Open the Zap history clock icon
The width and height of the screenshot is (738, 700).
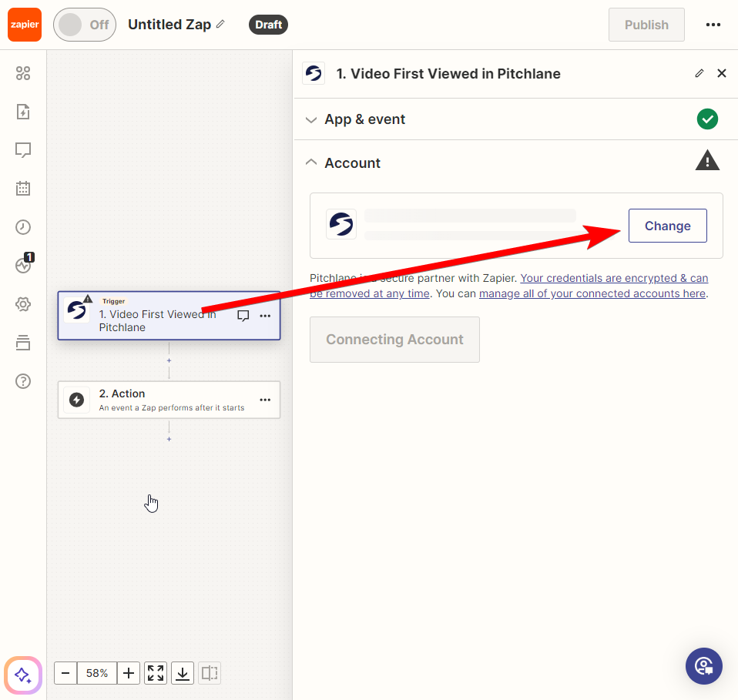[x=23, y=227]
